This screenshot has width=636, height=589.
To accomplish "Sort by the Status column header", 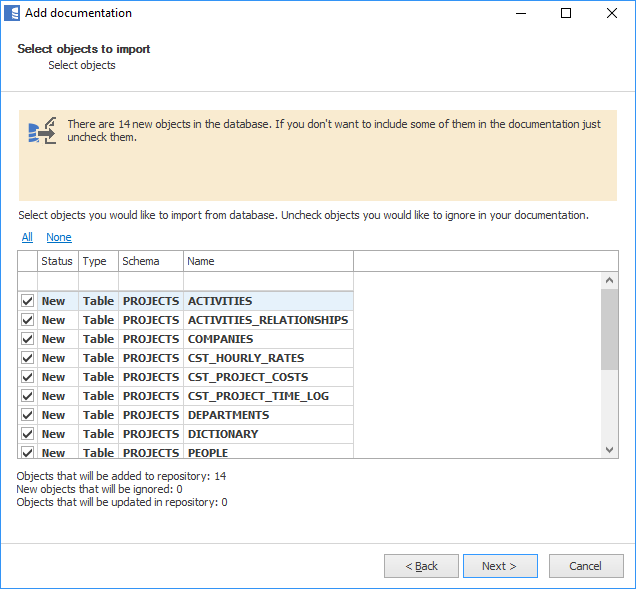I will click(57, 261).
